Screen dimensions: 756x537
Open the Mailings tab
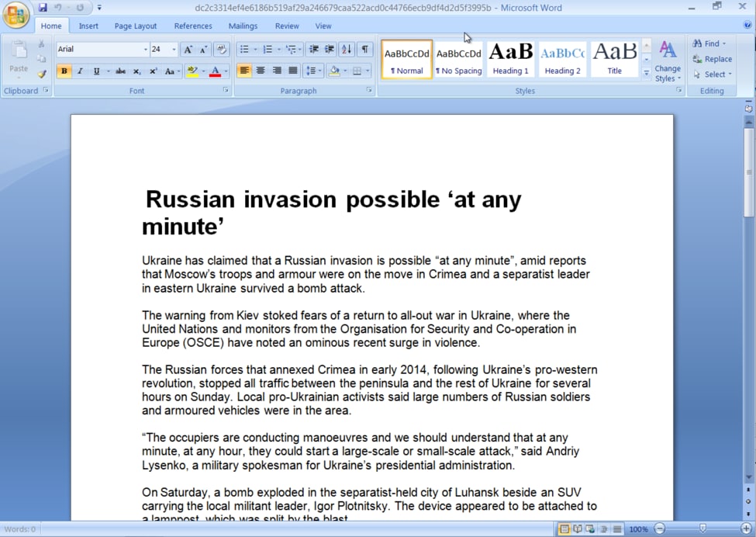click(x=243, y=26)
